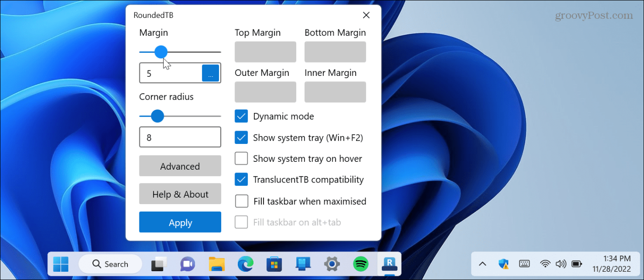Open Microsoft Store from the taskbar

coord(274,264)
